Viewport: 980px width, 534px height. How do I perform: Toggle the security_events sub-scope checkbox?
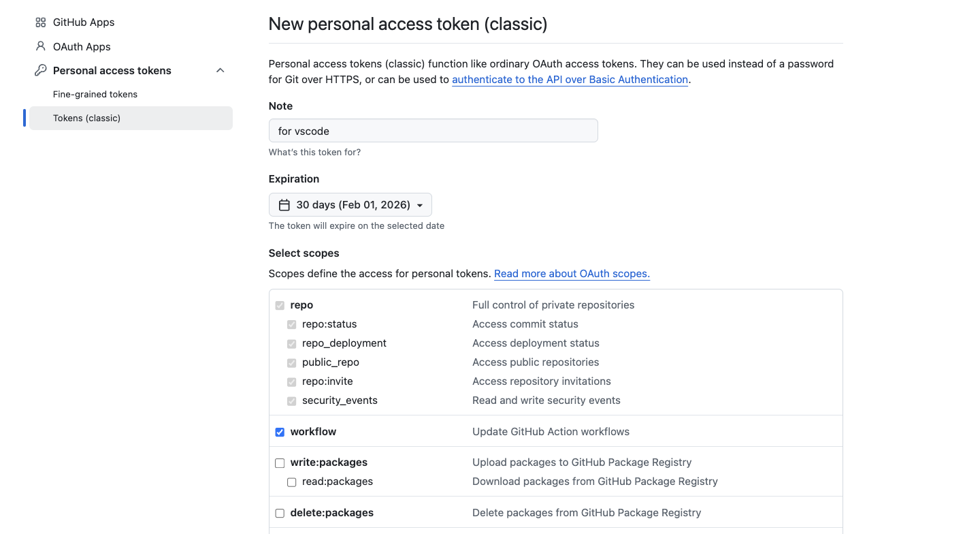[x=291, y=401]
